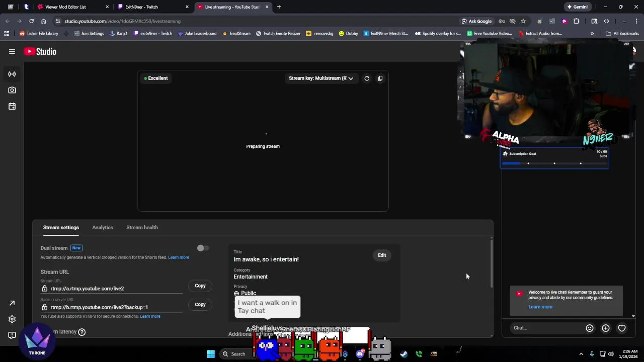The width and height of the screenshot is (644, 362).
Task: Toggle the Dual stream switch
Action: pos(202,248)
